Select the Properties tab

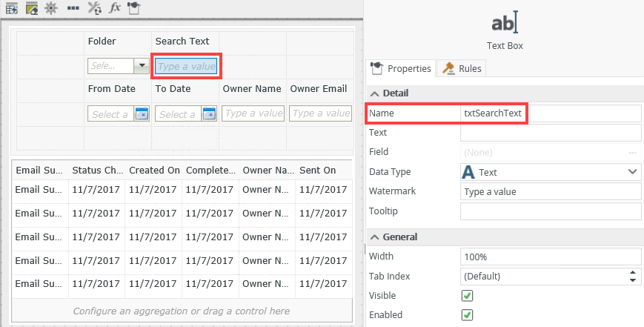pyautogui.click(x=401, y=69)
